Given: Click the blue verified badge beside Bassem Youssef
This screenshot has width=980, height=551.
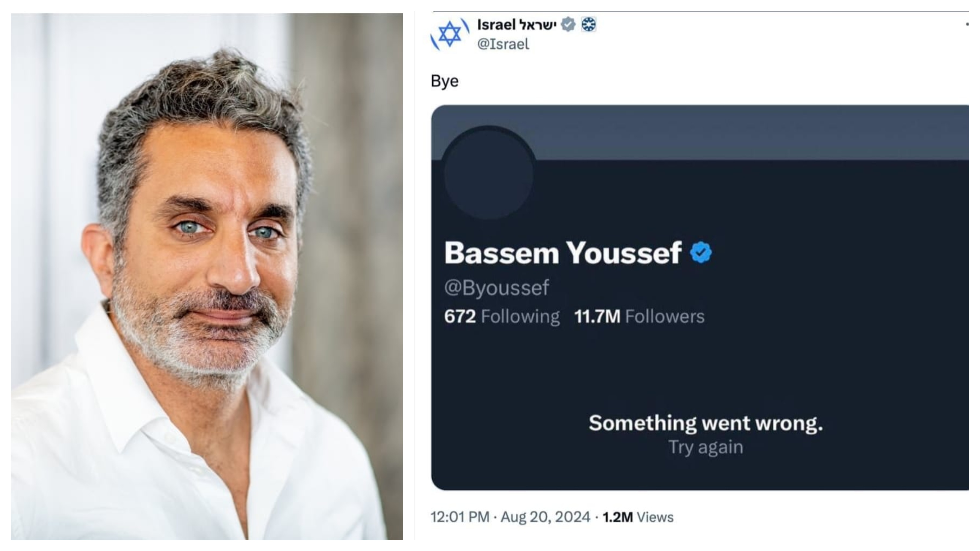Looking at the screenshot, I should [701, 252].
